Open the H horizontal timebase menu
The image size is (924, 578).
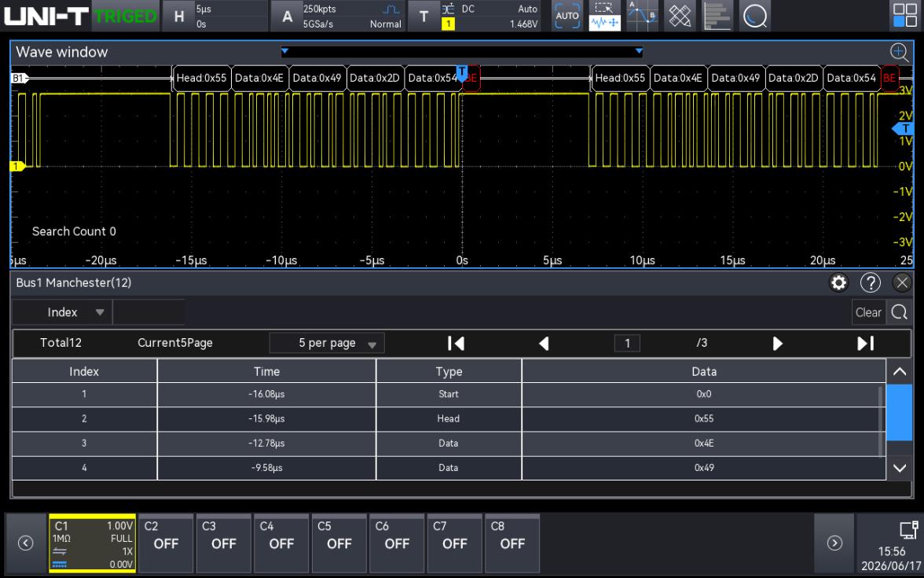click(x=214, y=16)
